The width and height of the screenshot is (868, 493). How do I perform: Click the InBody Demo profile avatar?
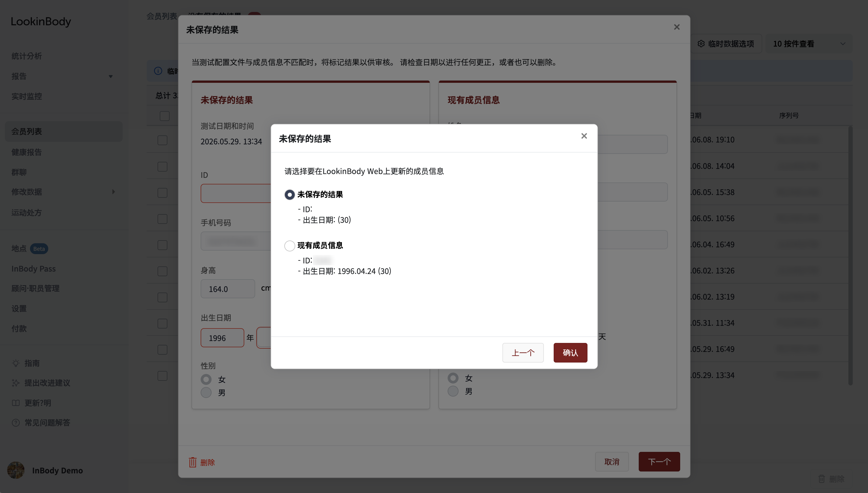coord(16,470)
